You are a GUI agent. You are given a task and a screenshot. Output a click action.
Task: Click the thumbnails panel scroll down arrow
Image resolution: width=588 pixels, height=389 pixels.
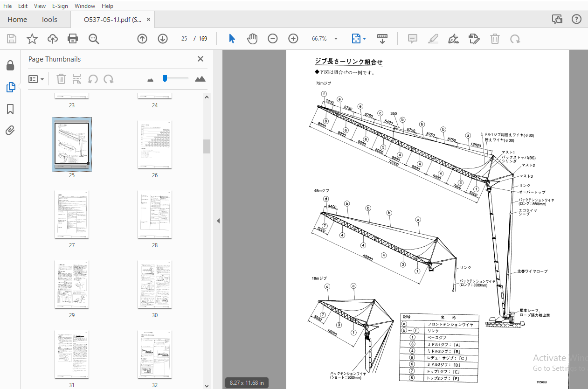pos(207,385)
